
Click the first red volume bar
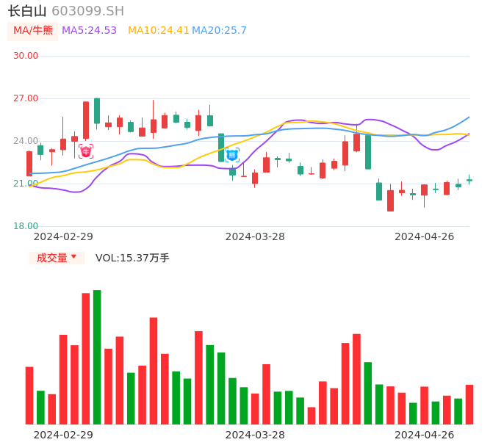click(29, 396)
